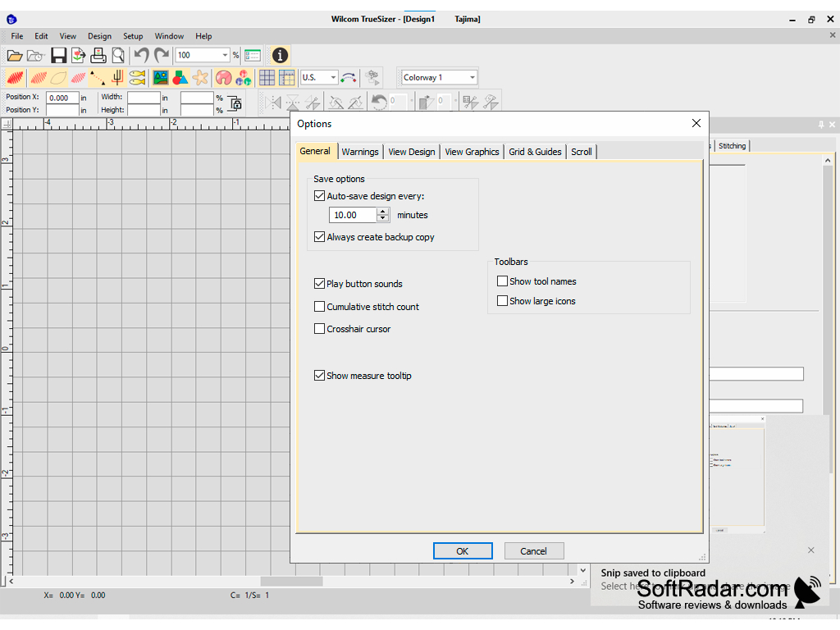This screenshot has height=630, width=840.
Task: Click the Measure arc icon
Action: point(348,78)
